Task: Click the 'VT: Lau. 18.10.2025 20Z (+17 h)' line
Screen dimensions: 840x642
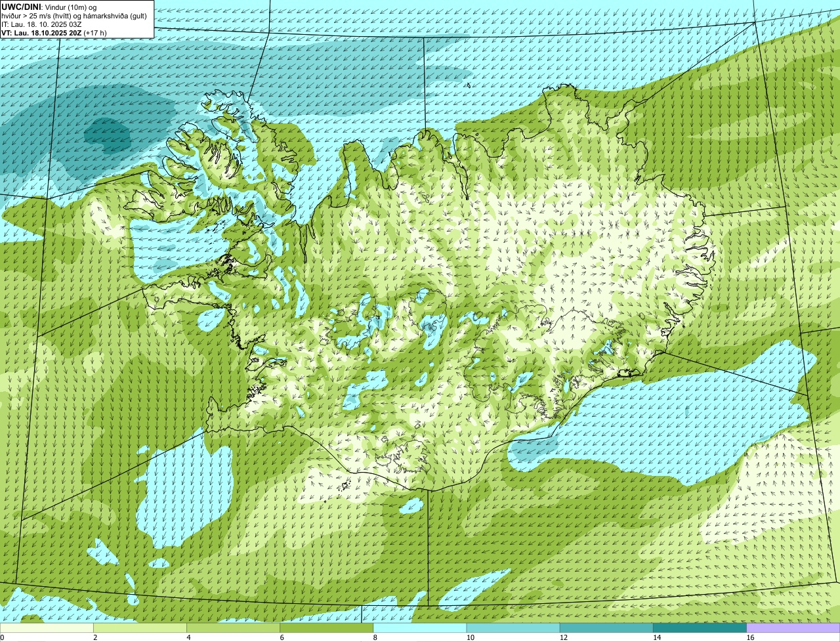Action: pyautogui.click(x=54, y=32)
